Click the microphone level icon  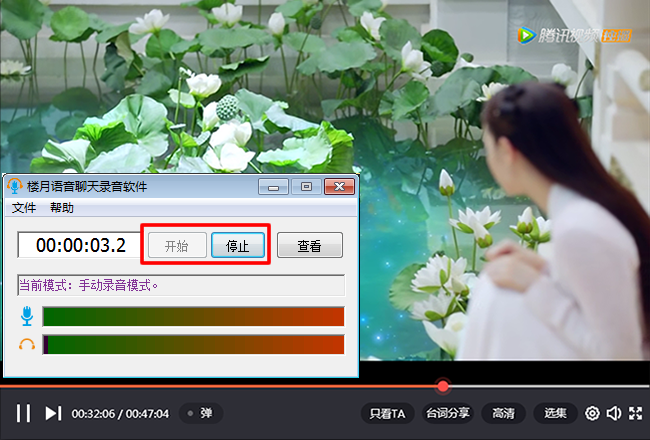27,316
